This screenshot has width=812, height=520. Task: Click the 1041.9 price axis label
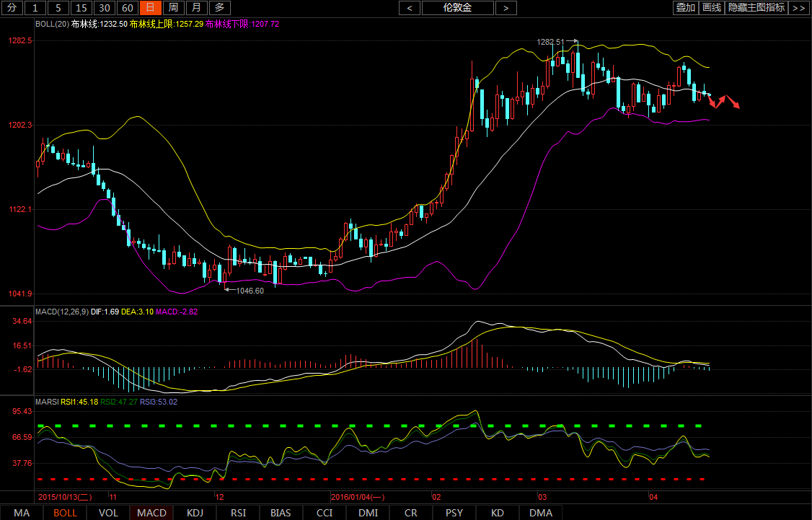point(19,294)
